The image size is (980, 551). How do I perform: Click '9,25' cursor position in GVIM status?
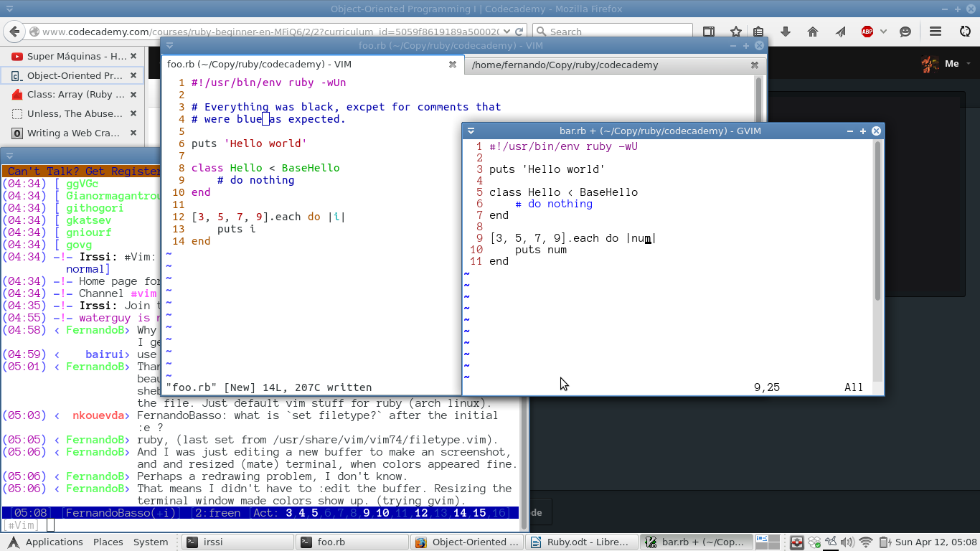tap(767, 387)
